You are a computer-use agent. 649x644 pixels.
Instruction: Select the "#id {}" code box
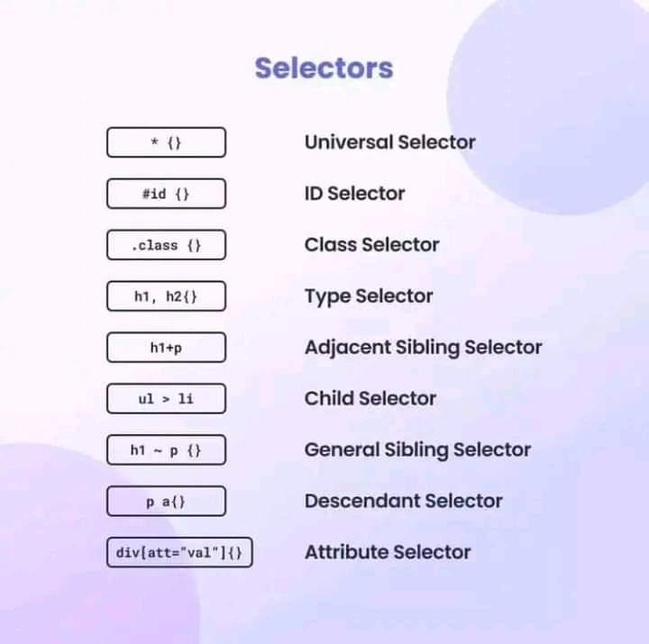tap(167, 194)
